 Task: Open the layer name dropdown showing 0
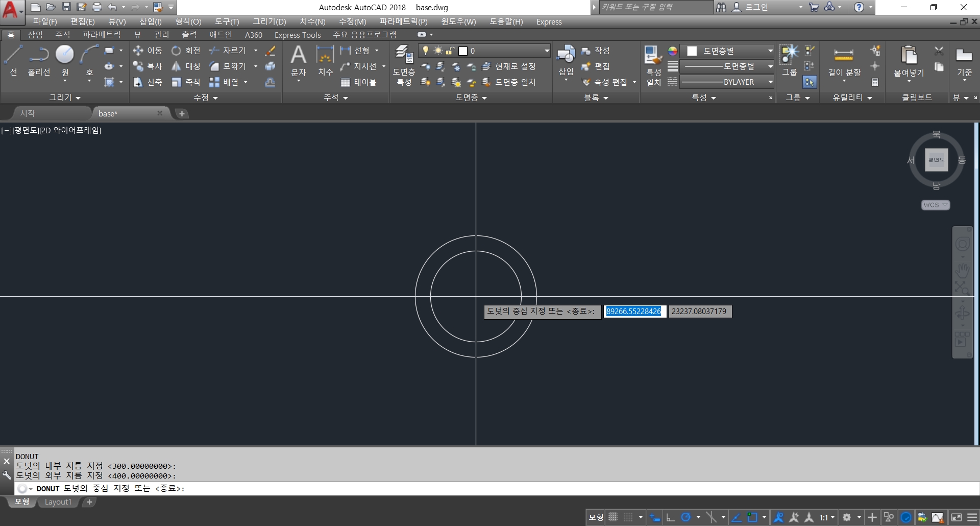(x=484, y=51)
